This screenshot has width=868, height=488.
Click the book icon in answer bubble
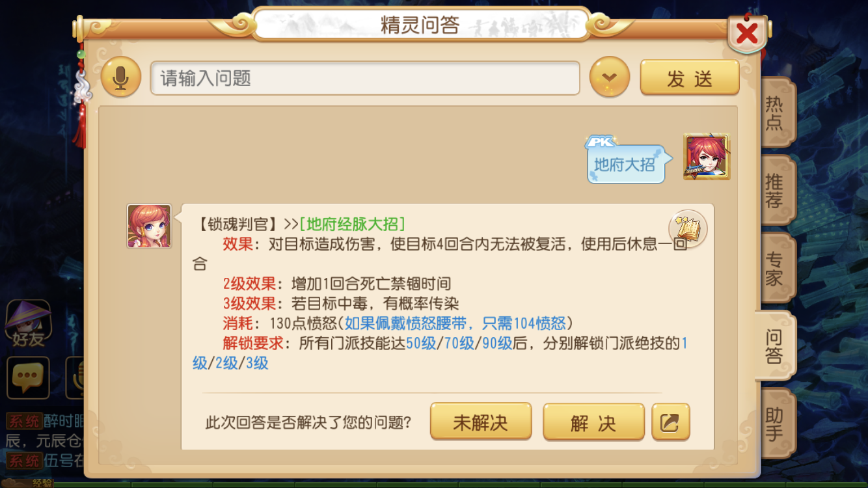688,228
